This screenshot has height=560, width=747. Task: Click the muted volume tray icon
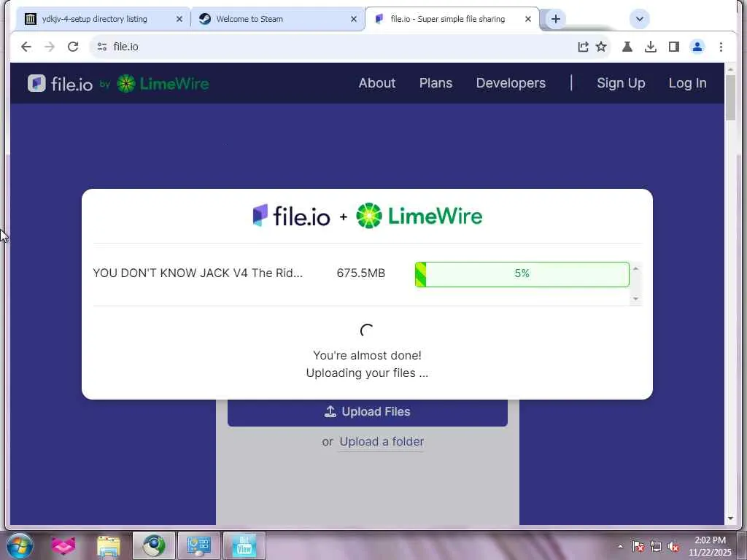[673, 547]
